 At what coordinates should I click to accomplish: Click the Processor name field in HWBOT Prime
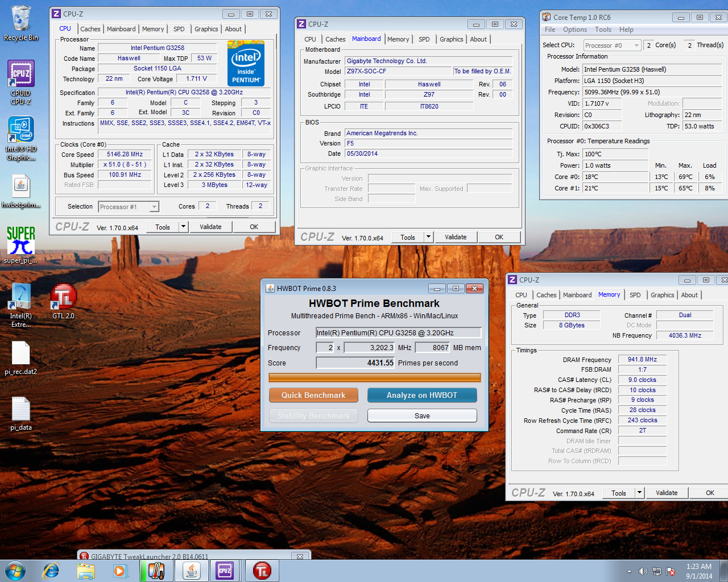point(399,332)
